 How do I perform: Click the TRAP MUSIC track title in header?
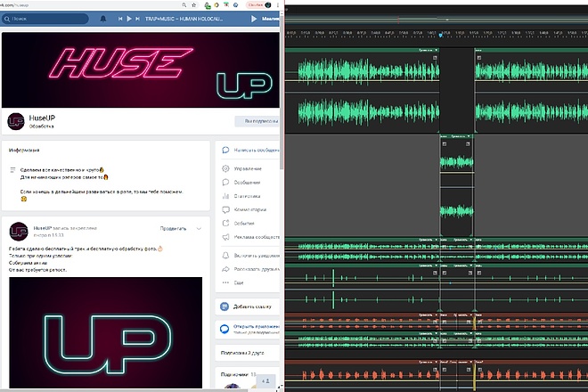point(184,19)
